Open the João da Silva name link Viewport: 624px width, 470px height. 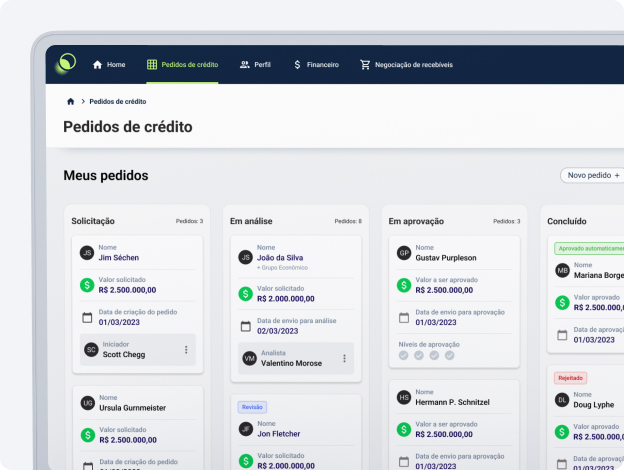(280, 257)
